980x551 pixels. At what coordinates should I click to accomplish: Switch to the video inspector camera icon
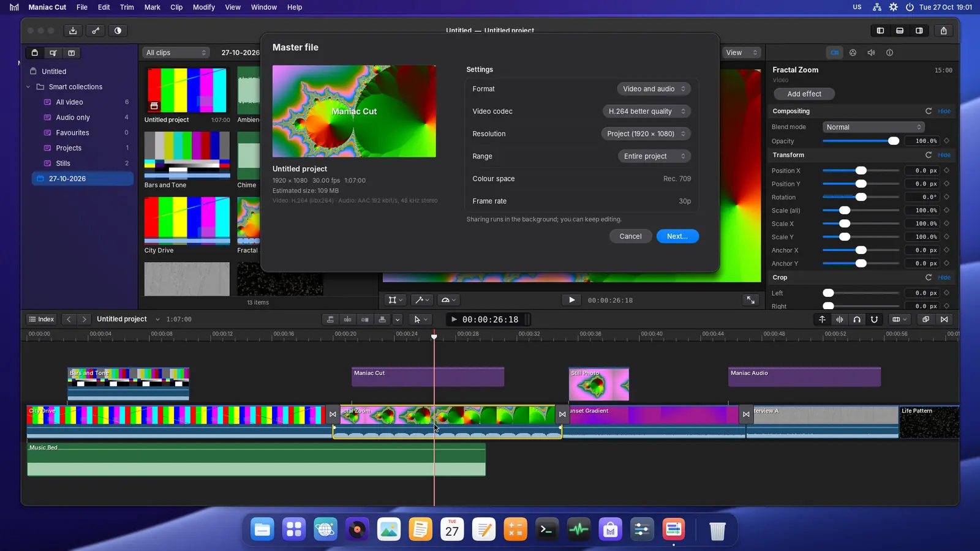point(835,53)
